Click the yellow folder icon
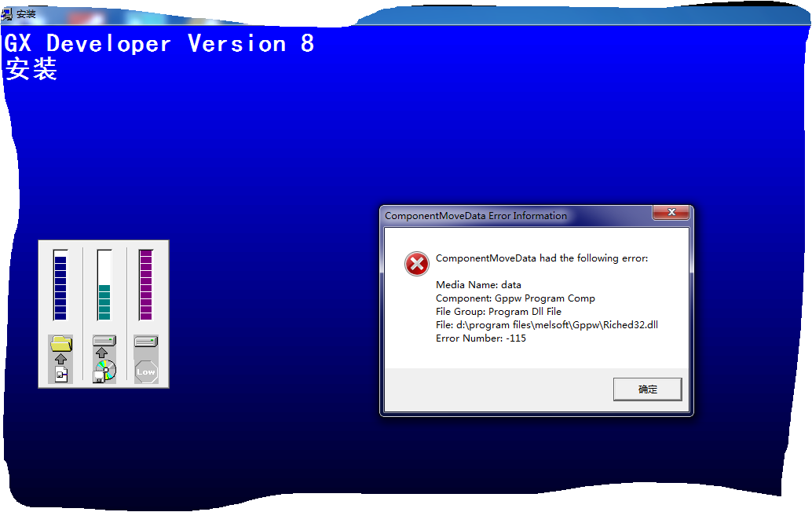Screen dimensions: 812x512 coord(61,344)
